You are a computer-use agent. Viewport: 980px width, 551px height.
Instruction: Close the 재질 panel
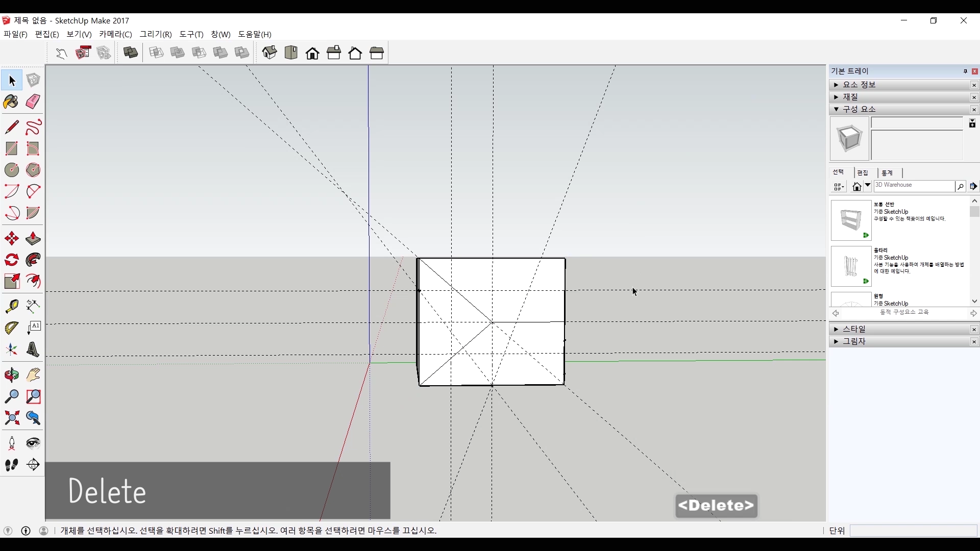[974, 97]
